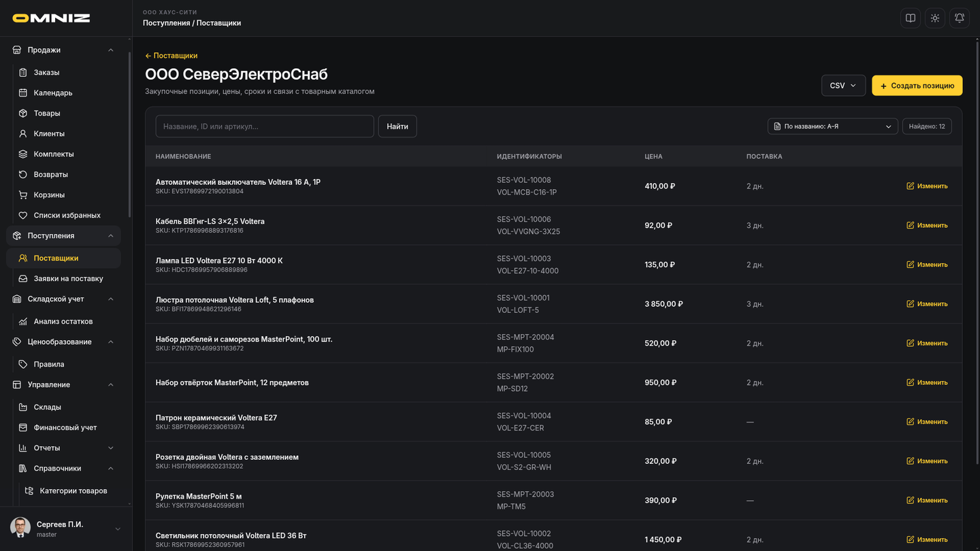Click the Наименование column header
This screenshot has height=551, width=980.
(183, 156)
